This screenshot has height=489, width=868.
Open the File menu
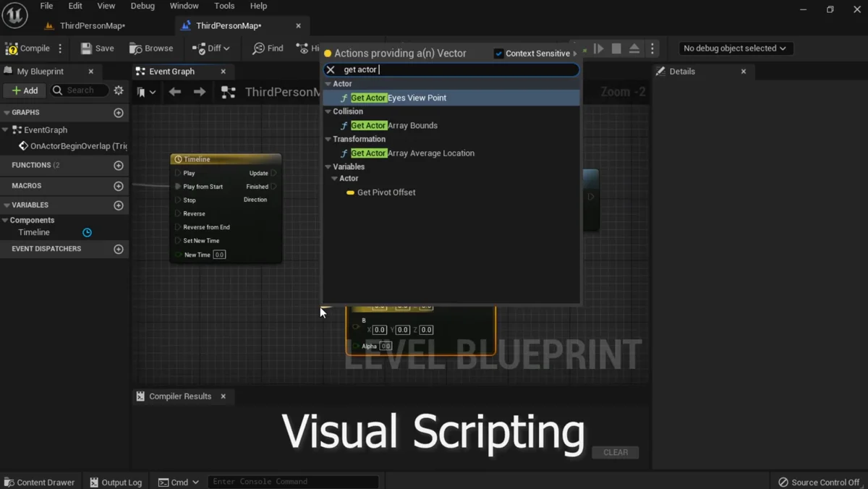[x=46, y=6]
